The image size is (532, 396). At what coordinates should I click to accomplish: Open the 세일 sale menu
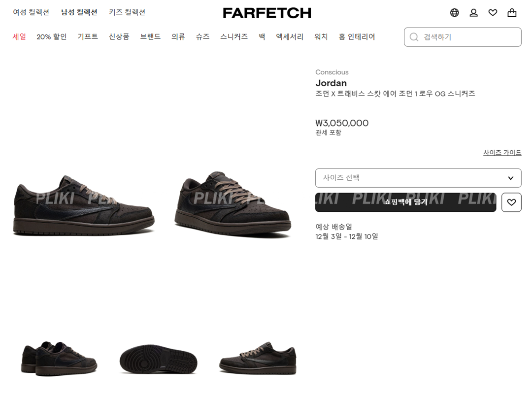coord(19,36)
